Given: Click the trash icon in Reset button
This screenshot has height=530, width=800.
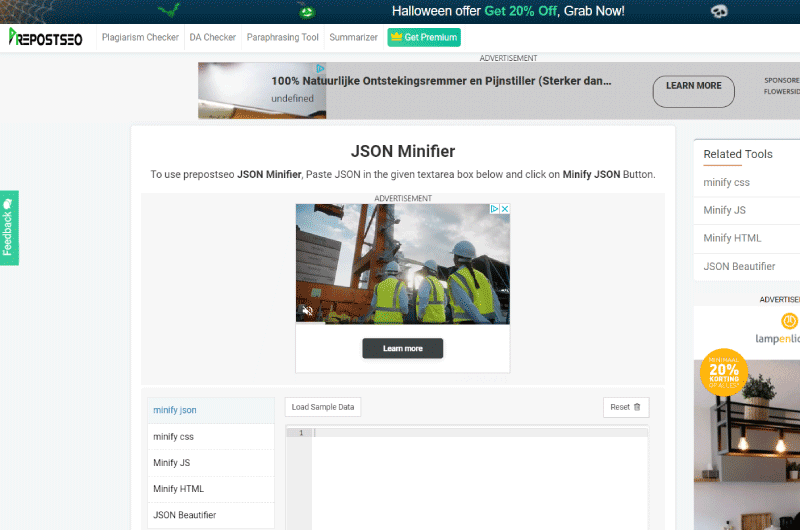Looking at the screenshot, I should click(637, 407).
